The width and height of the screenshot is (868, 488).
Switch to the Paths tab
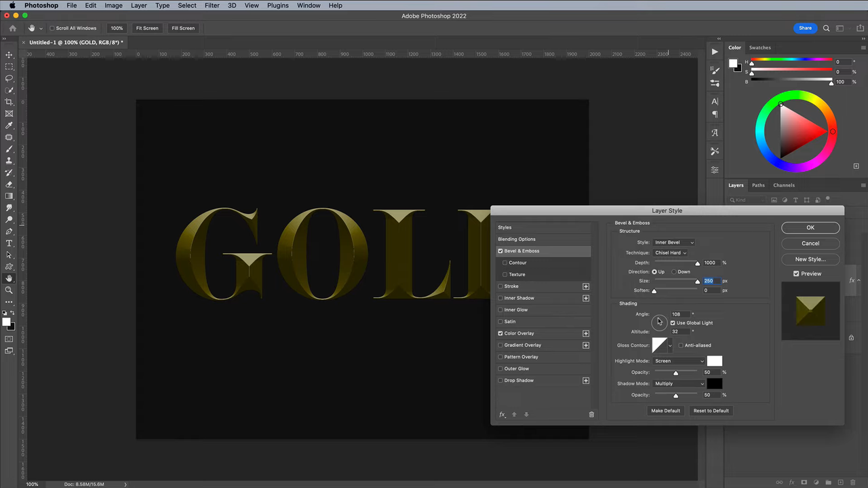click(758, 185)
